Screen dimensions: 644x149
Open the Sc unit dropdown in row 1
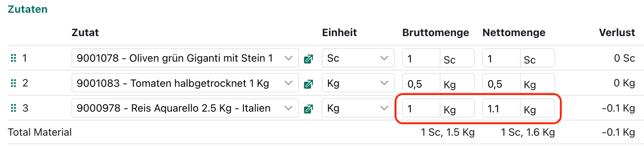coord(384,58)
